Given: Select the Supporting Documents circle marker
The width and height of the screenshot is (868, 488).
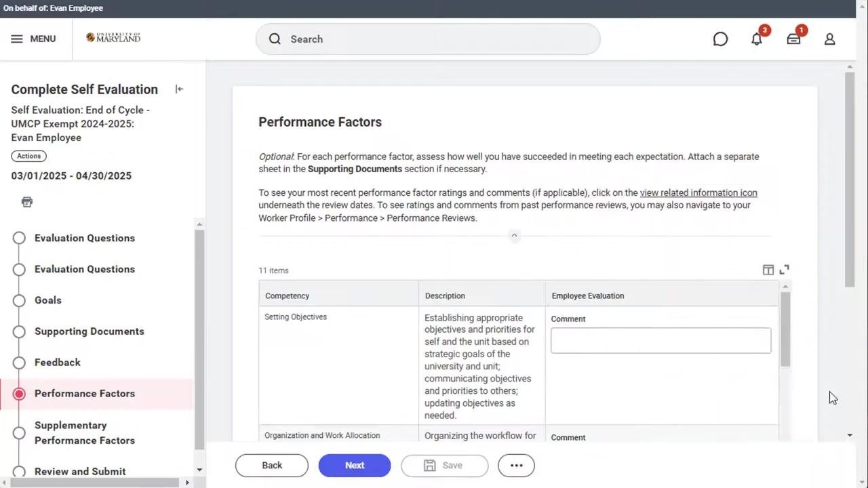Looking at the screenshot, I should click(x=19, y=331).
